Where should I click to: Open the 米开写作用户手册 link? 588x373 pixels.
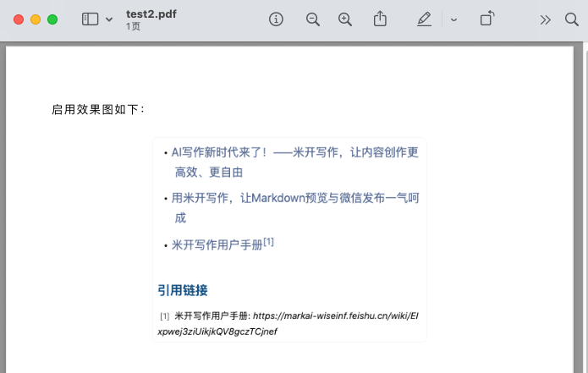[x=217, y=245]
